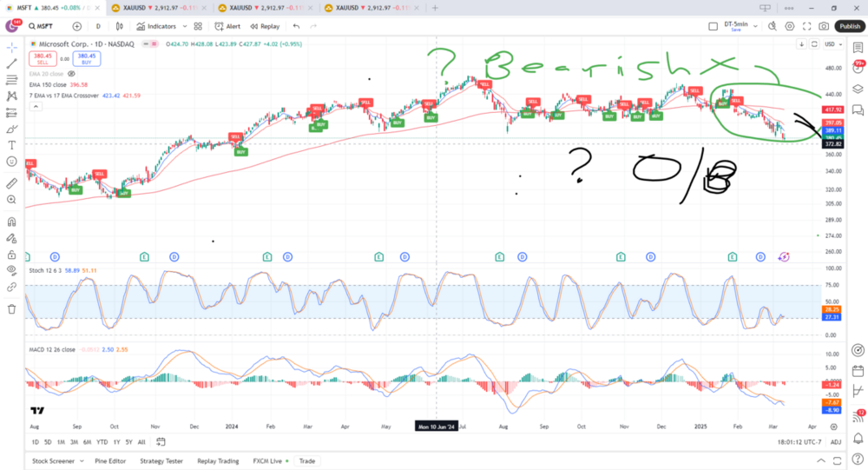The width and height of the screenshot is (868, 470).
Task: Select the brush drawing tool
Action: [x=11, y=129]
